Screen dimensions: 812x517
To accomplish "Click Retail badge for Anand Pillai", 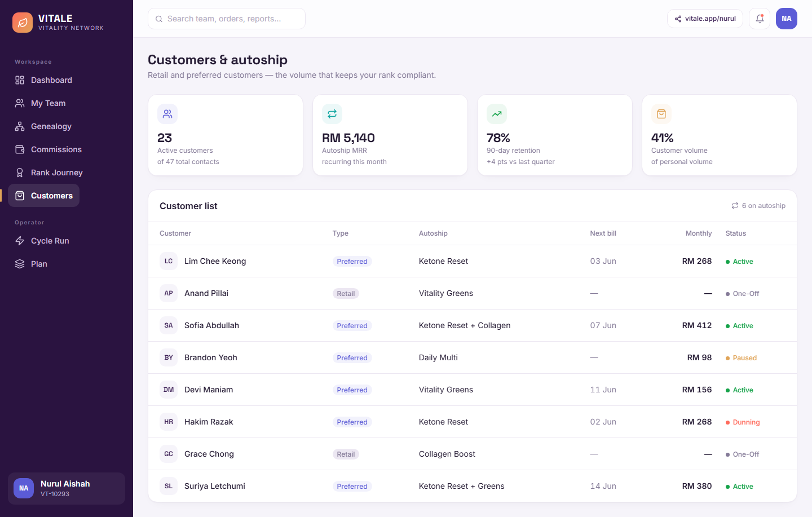I will [346, 294].
